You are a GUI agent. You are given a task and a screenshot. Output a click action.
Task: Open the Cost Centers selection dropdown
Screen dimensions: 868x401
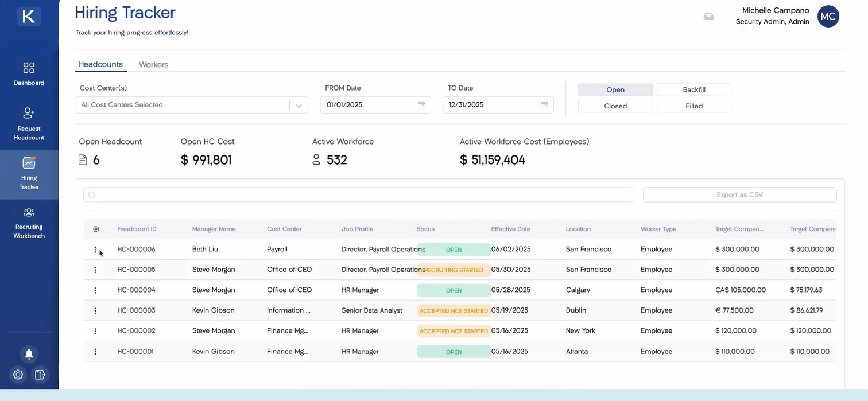tap(299, 105)
